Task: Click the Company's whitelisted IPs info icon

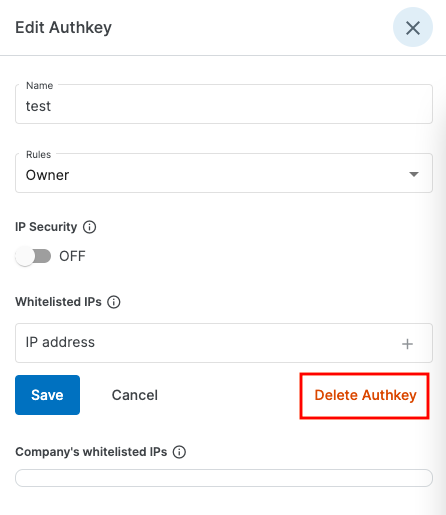Action: click(x=179, y=452)
